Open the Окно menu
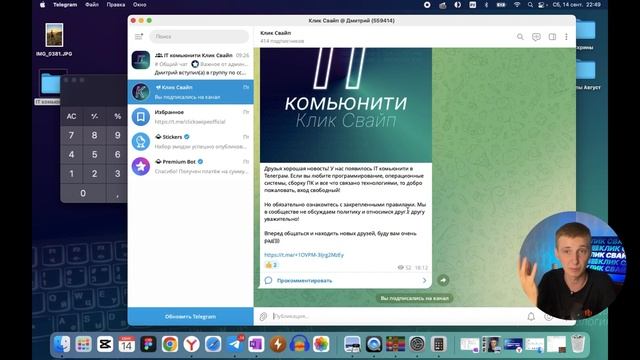Viewport: 640px width, 360px height. [139, 5]
